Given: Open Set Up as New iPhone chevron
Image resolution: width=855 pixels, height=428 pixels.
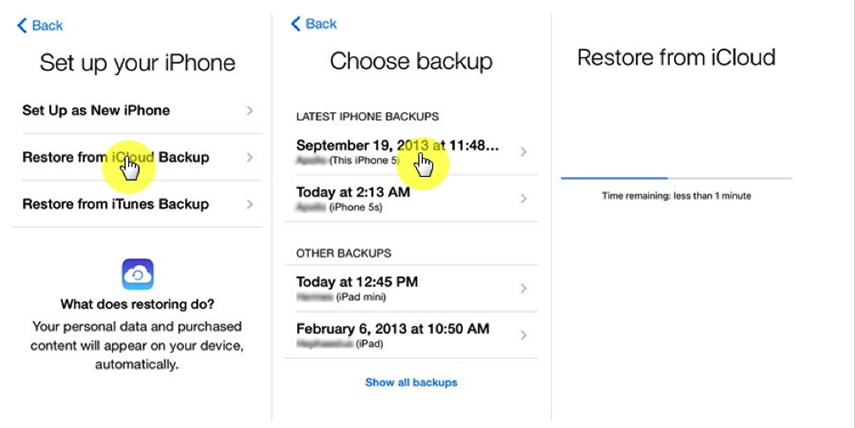Looking at the screenshot, I should [x=250, y=111].
